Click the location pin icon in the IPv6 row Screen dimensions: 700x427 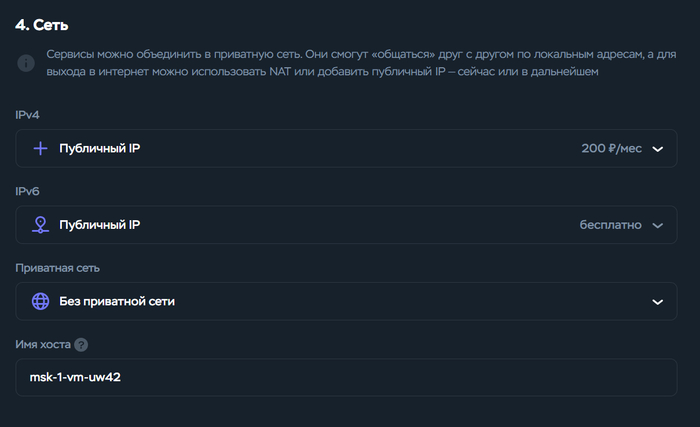pos(41,225)
